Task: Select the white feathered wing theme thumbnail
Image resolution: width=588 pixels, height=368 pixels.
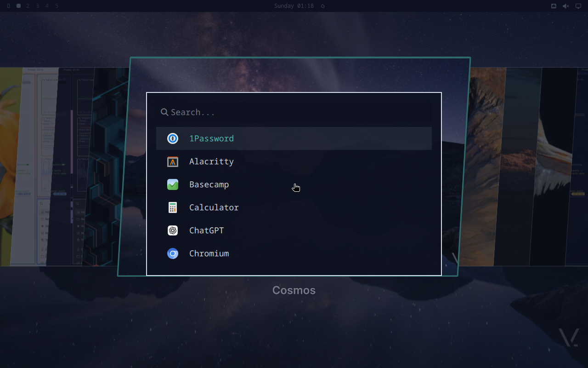Action: tap(554, 167)
